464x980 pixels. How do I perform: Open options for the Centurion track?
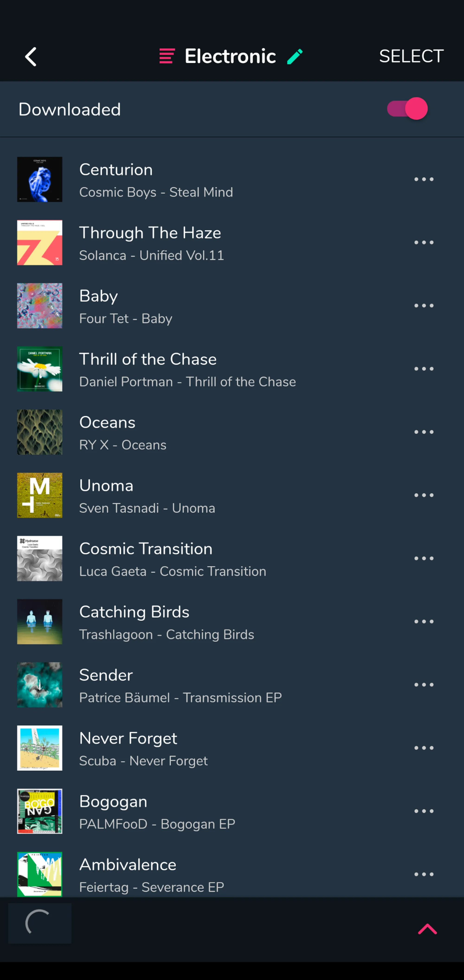coord(424,179)
